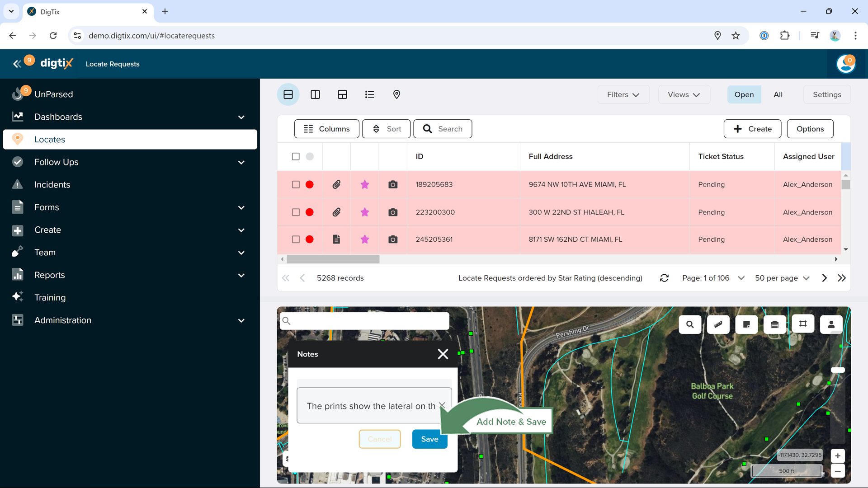Viewport: 868px width, 488px height.
Task: Tick the checkbox for ticket 245205361
Action: [296, 239]
